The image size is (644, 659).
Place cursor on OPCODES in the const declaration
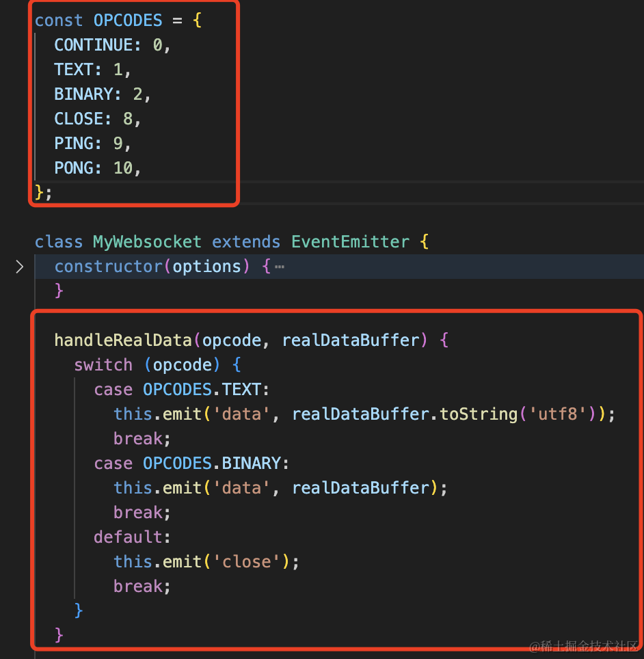(x=129, y=21)
